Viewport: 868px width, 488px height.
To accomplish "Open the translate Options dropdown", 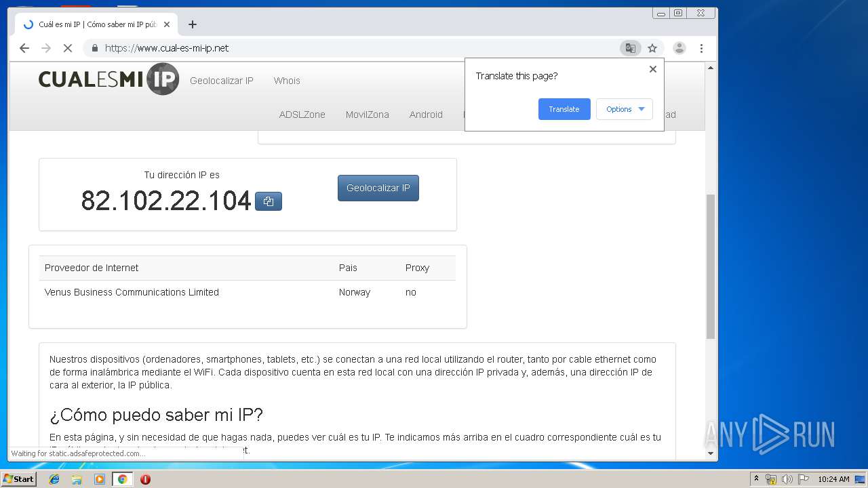I will [x=625, y=109].
